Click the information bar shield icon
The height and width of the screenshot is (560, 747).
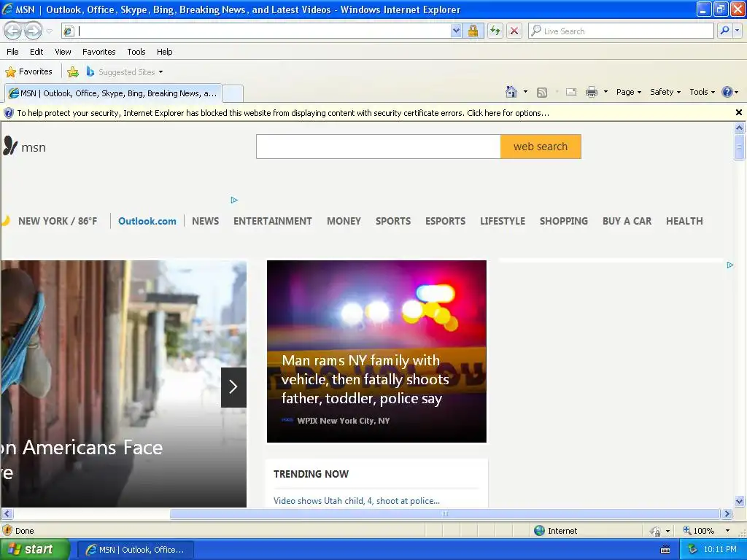9,113
